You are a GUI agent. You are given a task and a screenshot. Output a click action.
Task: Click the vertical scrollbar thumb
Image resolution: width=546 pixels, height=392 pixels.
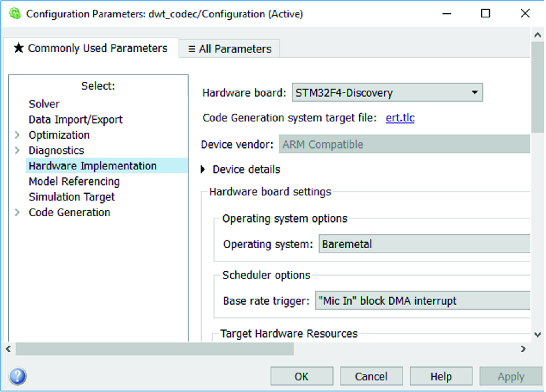pos(538,87)
